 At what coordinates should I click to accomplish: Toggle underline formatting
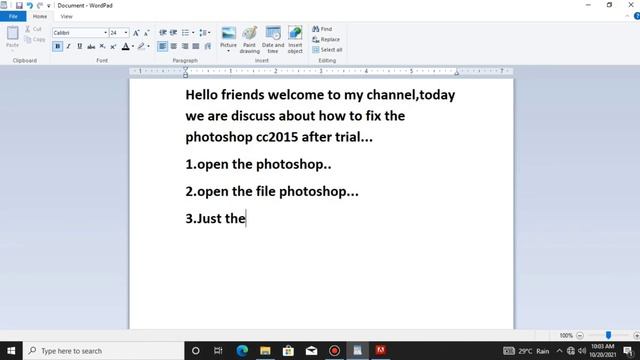click(80, 47)
